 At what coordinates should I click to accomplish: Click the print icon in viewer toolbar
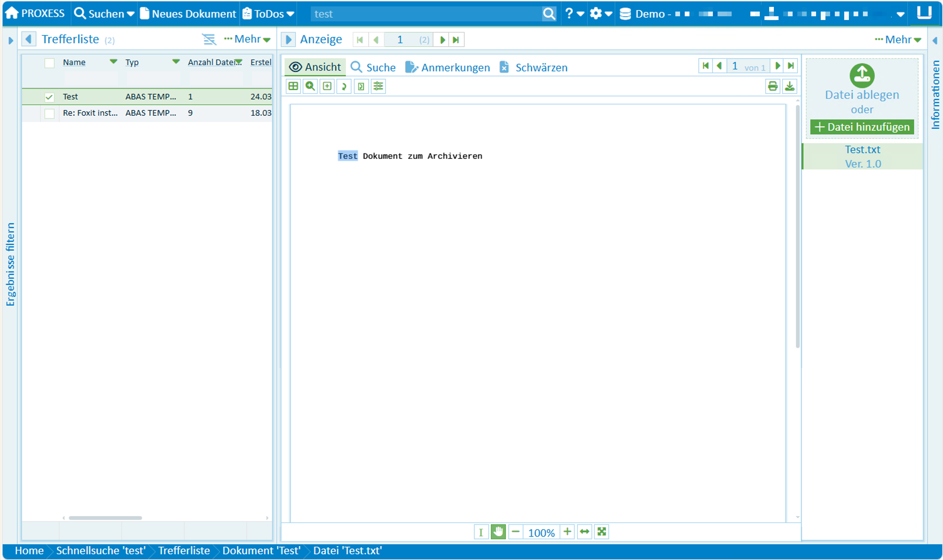point(772,87)
